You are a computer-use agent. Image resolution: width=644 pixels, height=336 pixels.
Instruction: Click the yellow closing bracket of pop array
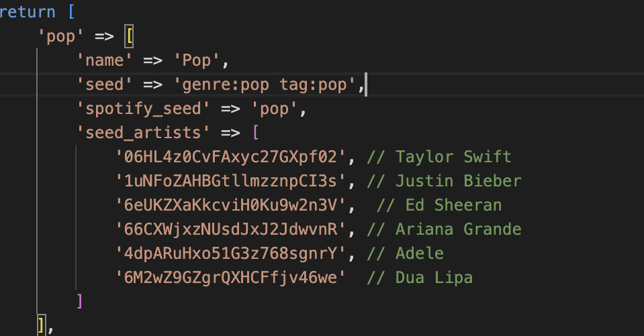point(42,326)
